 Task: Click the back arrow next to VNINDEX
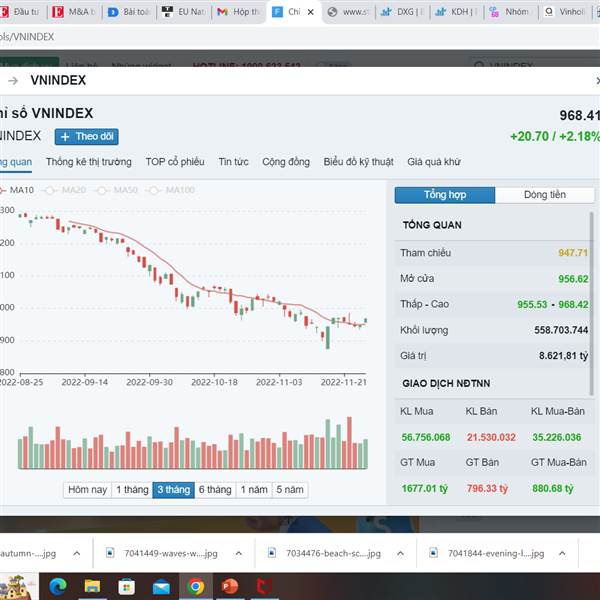[13, 80]
